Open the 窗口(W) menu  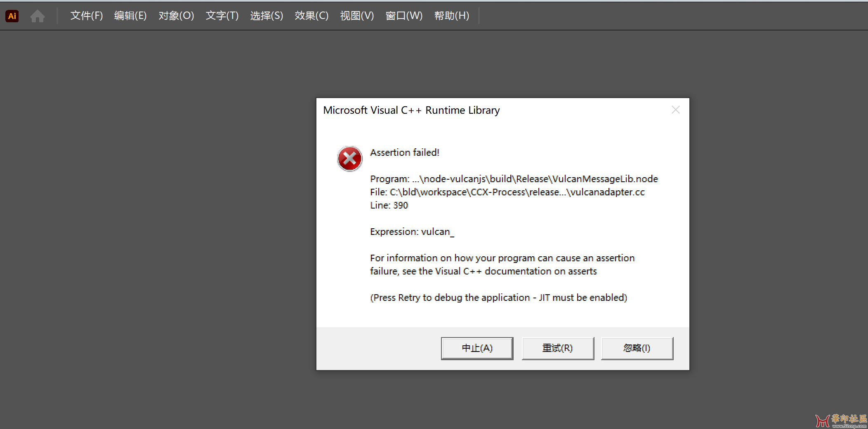[x=404, y=16]
